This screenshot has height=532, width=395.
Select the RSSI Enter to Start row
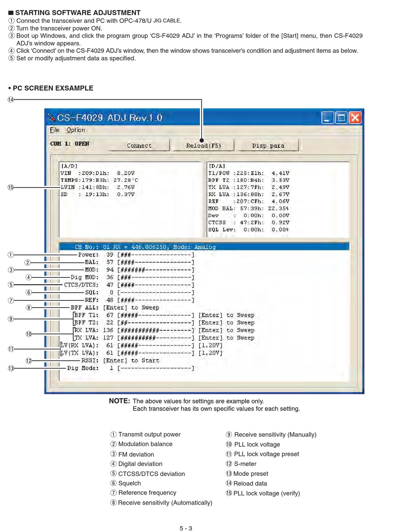click(x=120, y=360)
